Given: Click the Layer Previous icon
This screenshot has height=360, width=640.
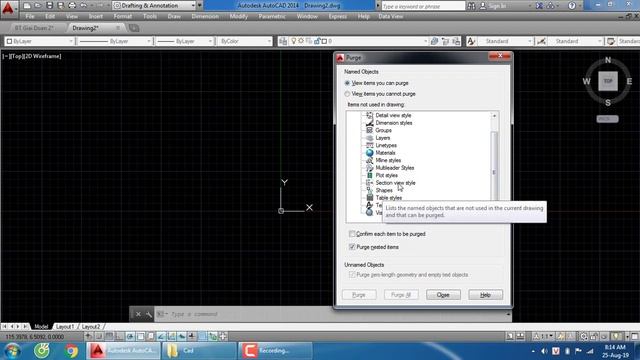Looking at the screenshot, I should (445, 41).
